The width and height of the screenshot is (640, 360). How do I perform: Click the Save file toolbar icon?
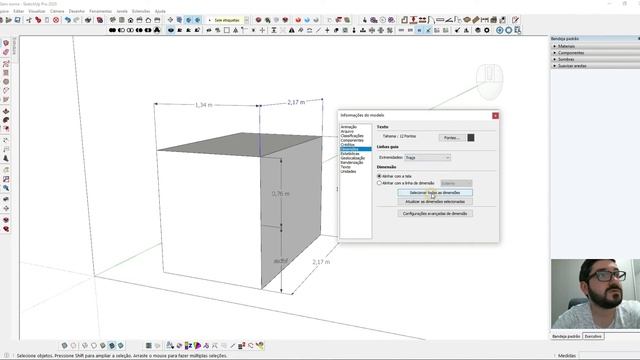pyautogui.click(x=18, y=20)
